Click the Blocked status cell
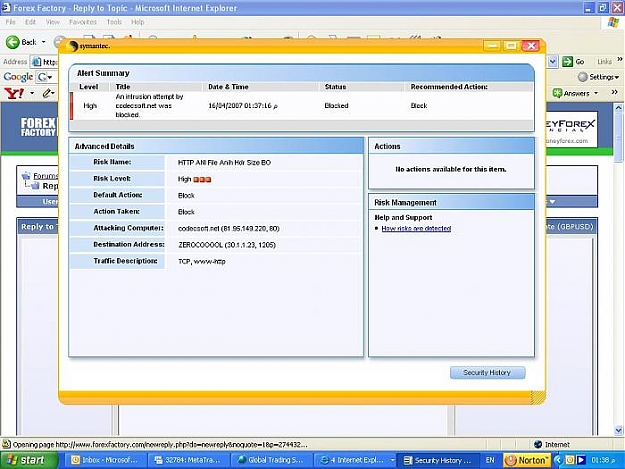The image size is (625, 469). 336,106
